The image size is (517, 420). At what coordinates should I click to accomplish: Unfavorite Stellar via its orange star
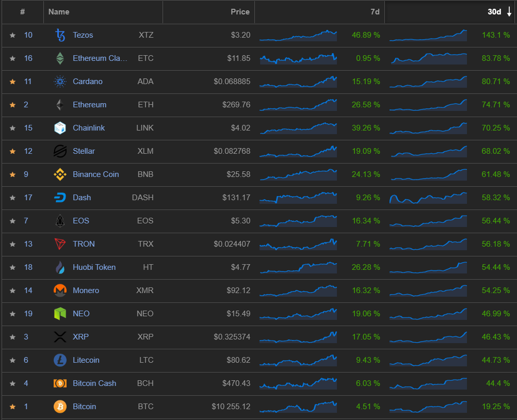click(x=12, y=151)
